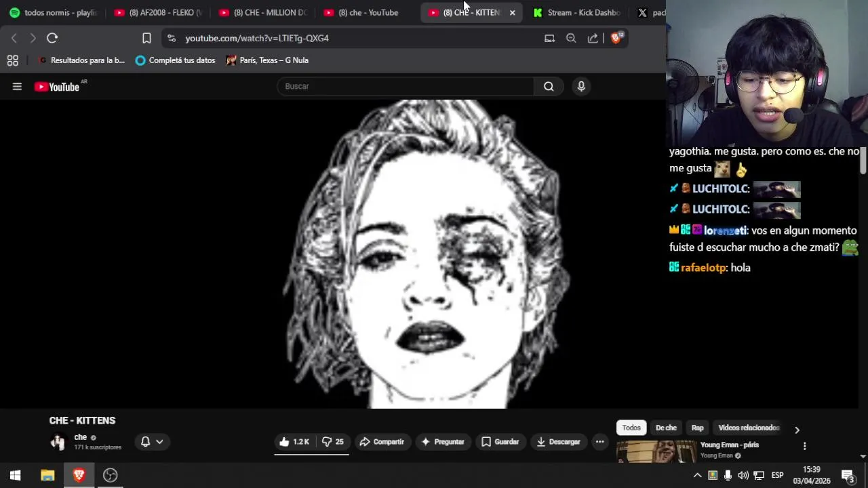The width and height of the screenshot is (868, 488).
Task: Save video with Guardar button
Action: tap(500, 442)
